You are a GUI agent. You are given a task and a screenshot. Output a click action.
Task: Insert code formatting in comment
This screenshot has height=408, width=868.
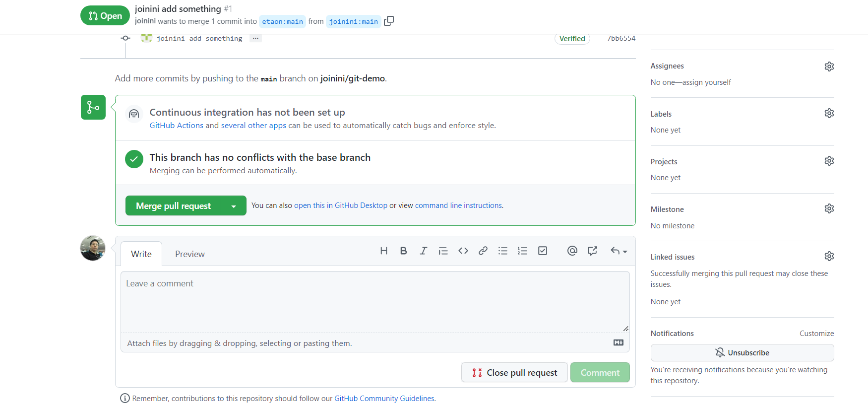click(x=463, y=251)
